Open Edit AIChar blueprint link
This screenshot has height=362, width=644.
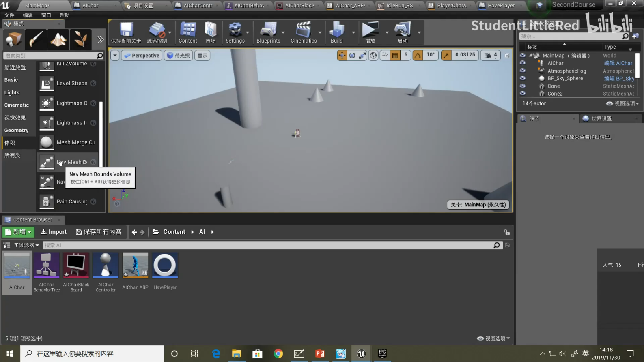[618, 63]
